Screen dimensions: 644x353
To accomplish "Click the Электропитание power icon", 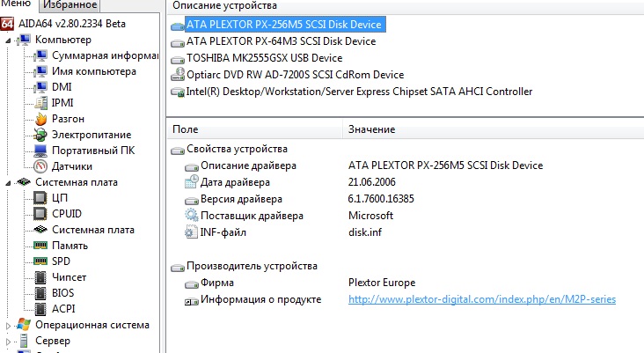I will (x=40, y=135).
